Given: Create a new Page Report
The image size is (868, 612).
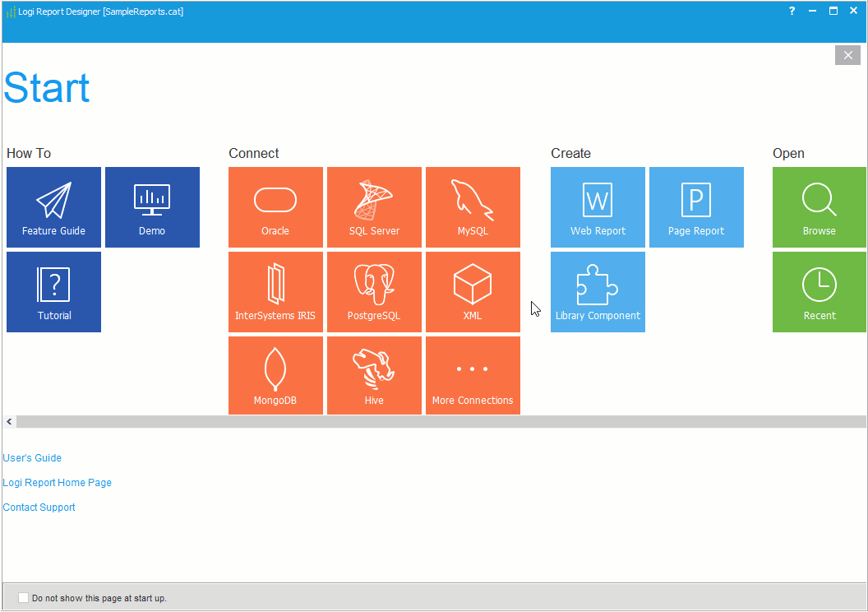Looking at the screenshot, I should 696,206.
